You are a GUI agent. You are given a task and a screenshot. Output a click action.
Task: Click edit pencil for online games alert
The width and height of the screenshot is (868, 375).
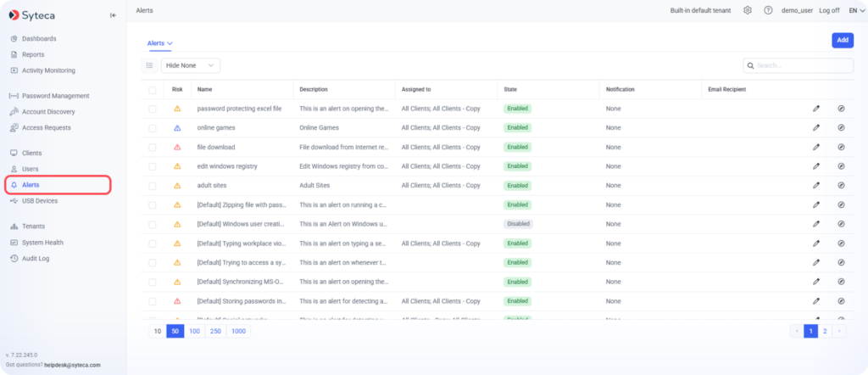[816, 128]
